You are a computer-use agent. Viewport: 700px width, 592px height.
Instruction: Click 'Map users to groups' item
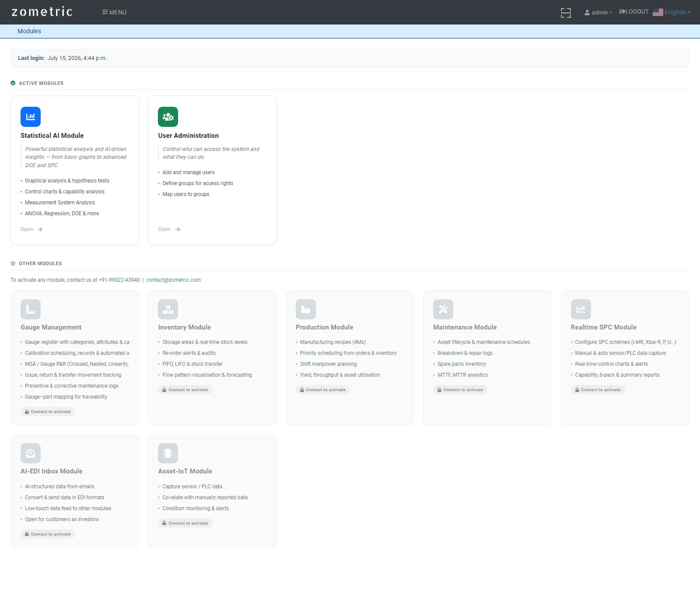coord(186,194)
